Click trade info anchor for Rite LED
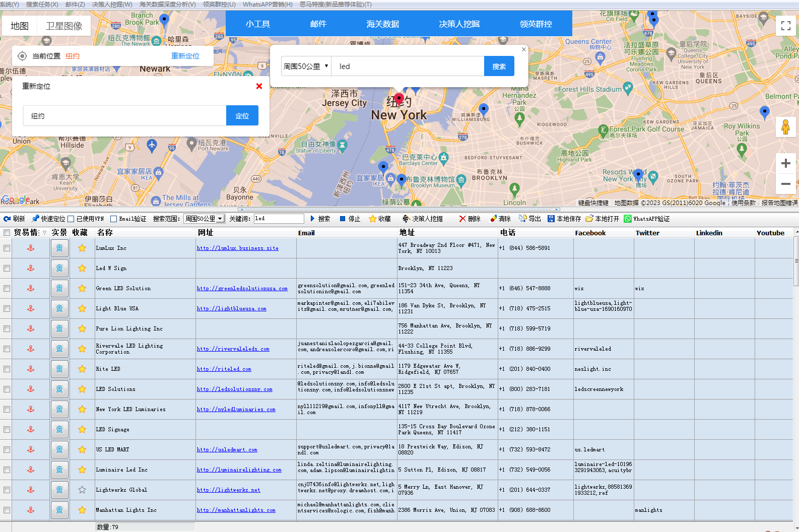The height and width of the screenshot is (532, 799). coord(31,369)
